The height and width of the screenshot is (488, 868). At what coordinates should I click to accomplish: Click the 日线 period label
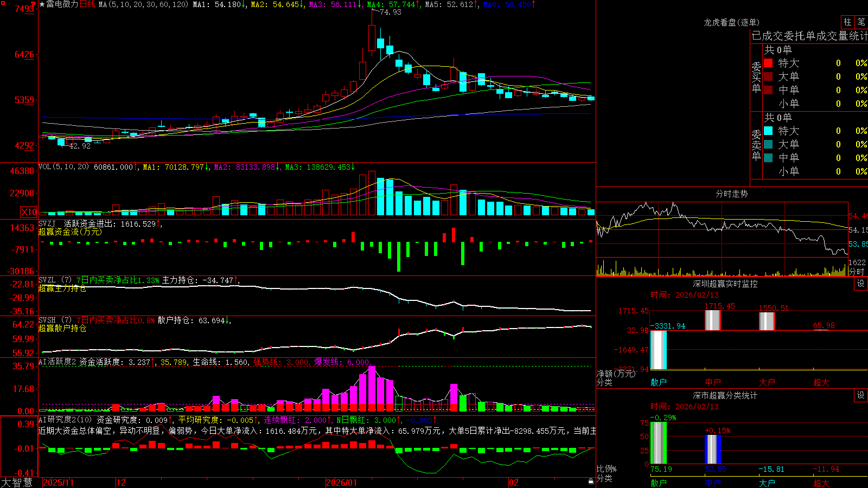(87, 4)
